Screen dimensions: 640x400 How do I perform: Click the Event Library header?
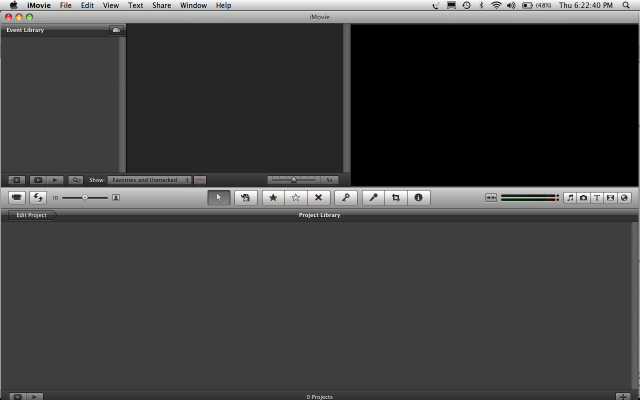point(25,30)
